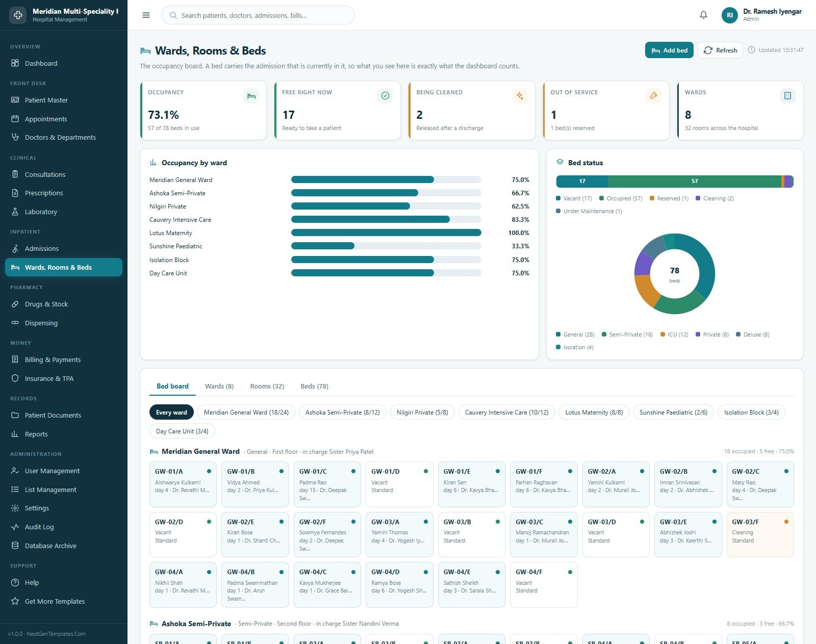This screenshot has height=644, width=816.
Task: Open Wards, Rooms & Beds in sidebar
Action: coord(64,267)
